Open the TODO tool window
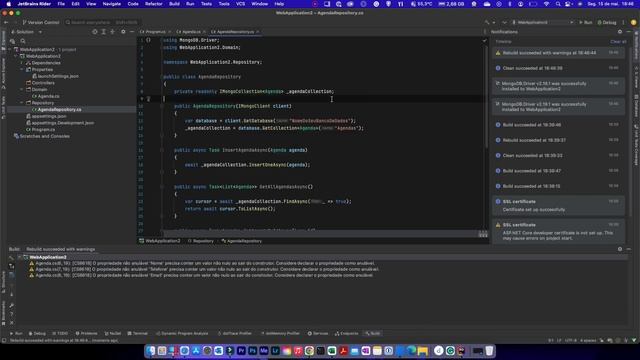The image size is (640, 360). [x=60, y=333]
